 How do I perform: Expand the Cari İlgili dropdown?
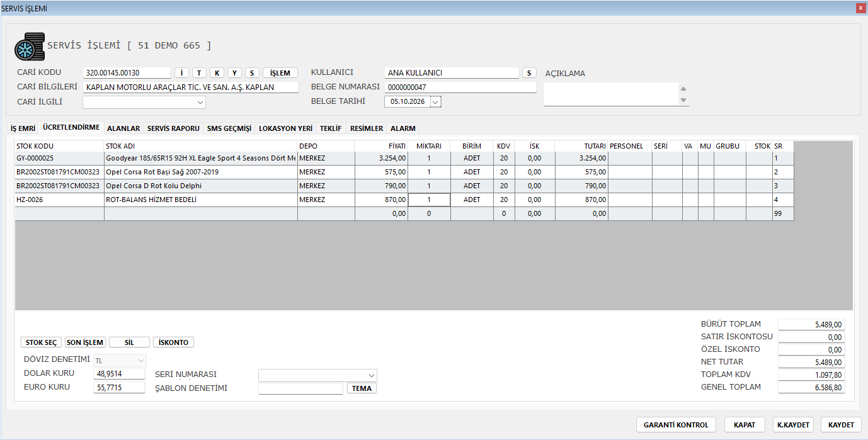(x=200, y=102)
